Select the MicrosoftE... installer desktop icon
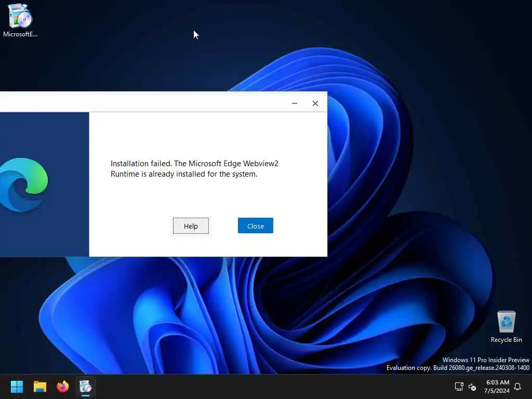The width and height of the screenshot is (532, 399). (x=20, y=21)
